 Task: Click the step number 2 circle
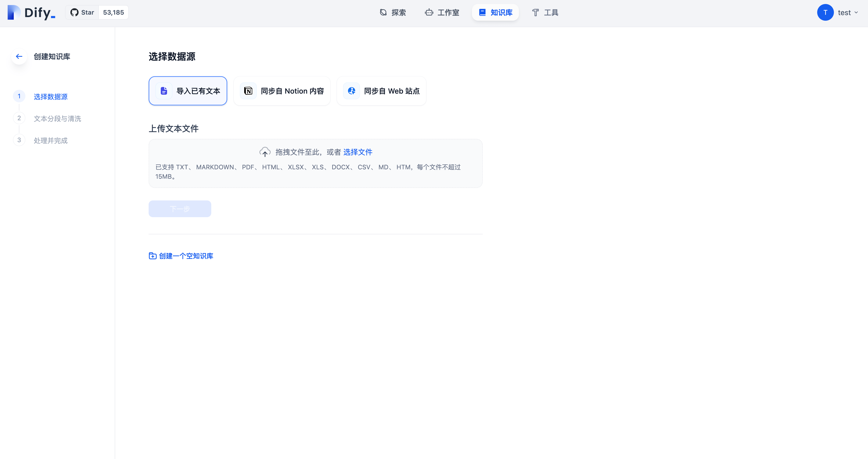pyautogui.click(x=19, y=118)
